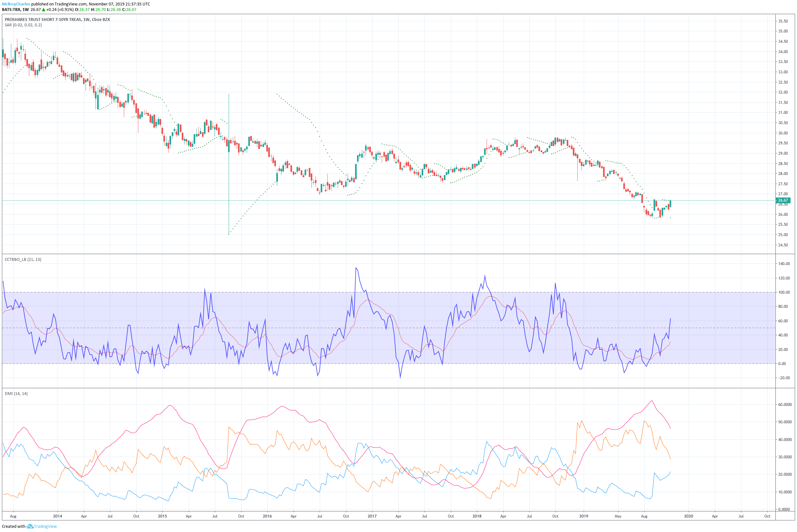
Task: Click the 2016 label on time axis
Action: pos(267,516)
